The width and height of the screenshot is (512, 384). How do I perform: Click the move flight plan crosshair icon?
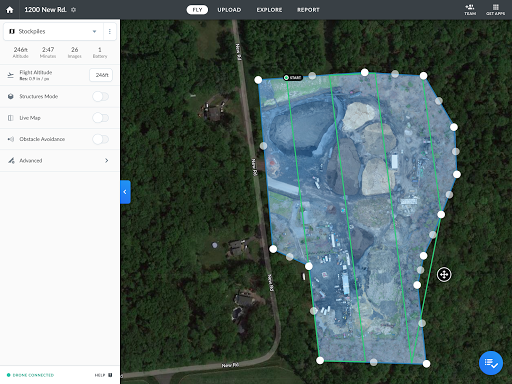(444, 275)
